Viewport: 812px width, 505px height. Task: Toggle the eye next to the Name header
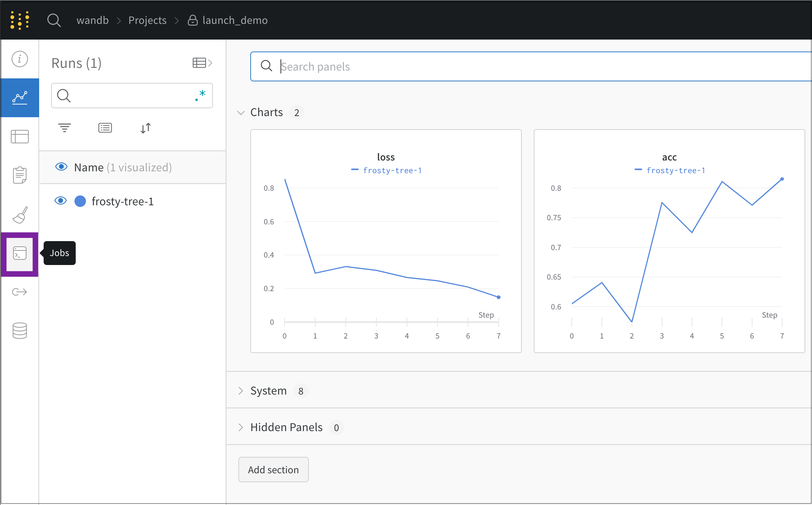click(61, 167)
